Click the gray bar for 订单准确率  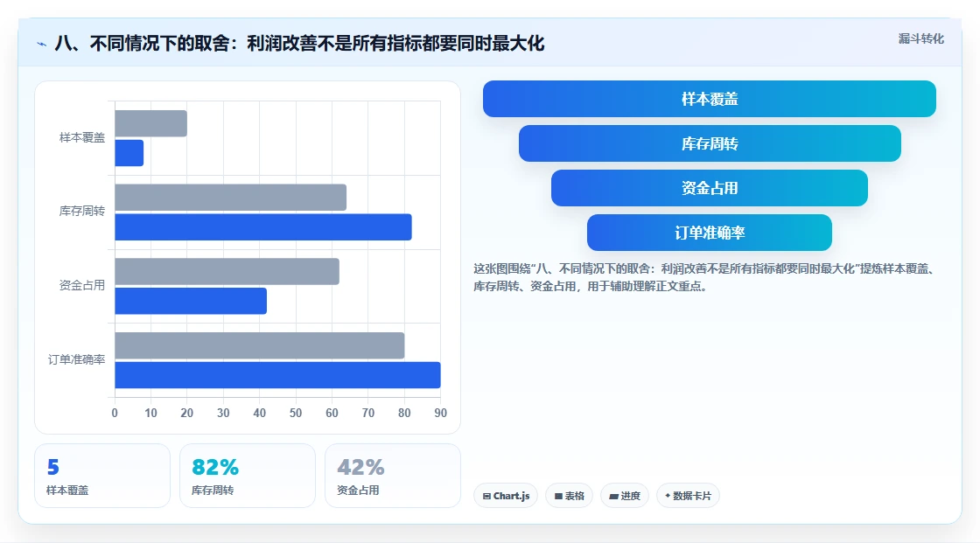tap(259, 345)
